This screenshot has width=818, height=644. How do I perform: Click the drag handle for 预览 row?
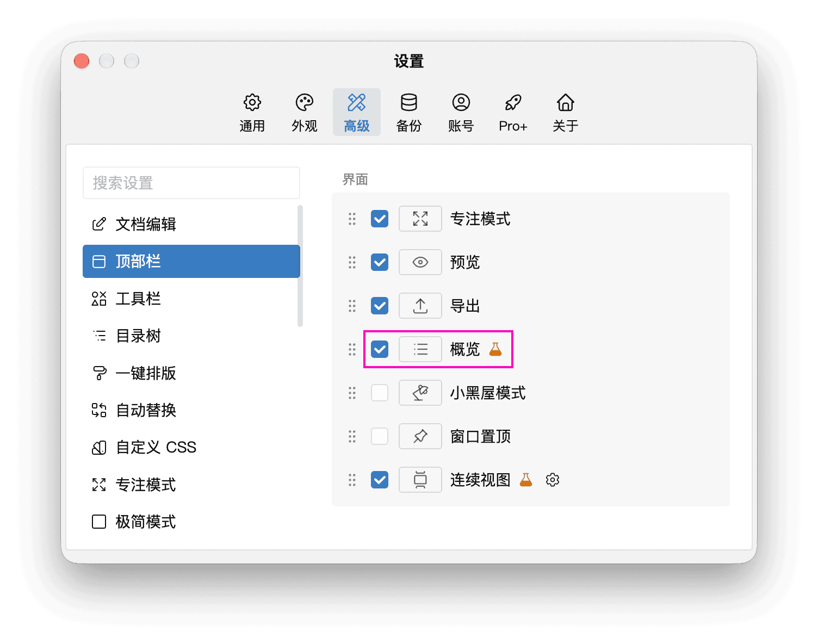[352, 262]
